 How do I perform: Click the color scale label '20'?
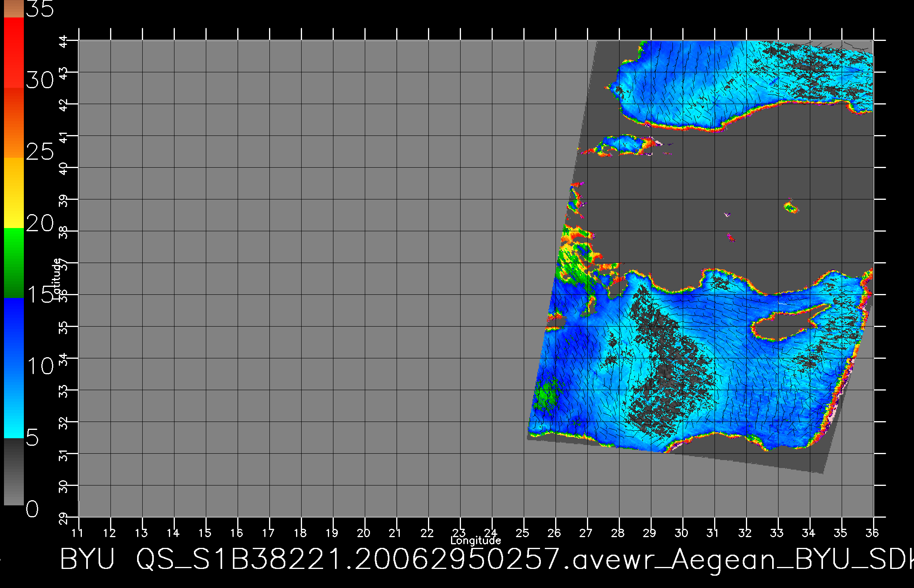pyautogui.click(x=40, y=224)
